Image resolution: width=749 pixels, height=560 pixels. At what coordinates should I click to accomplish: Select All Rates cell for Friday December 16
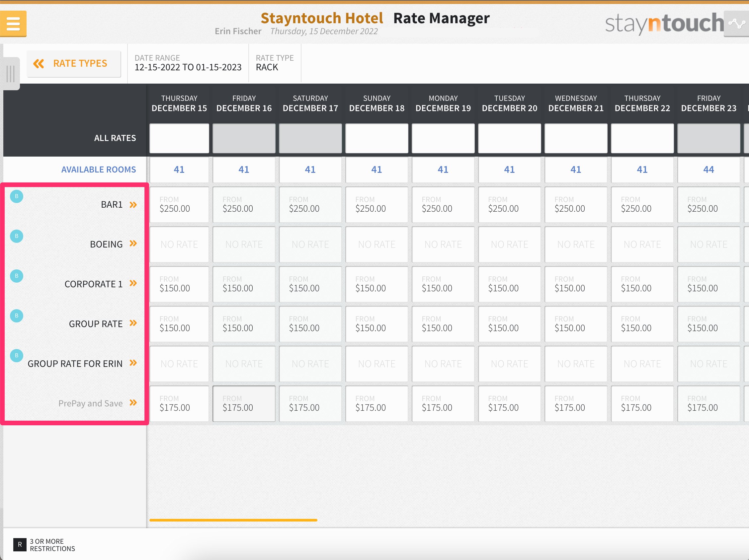tap(244, 138)
